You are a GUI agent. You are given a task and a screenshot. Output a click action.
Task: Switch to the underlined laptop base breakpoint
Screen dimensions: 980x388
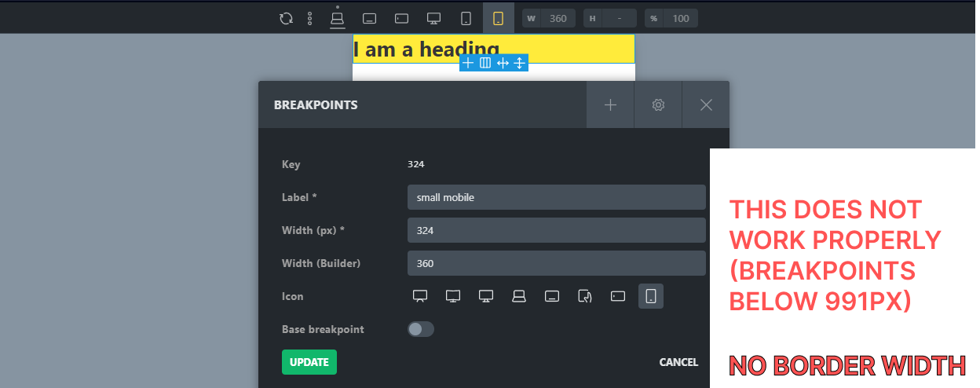(338, 18)
